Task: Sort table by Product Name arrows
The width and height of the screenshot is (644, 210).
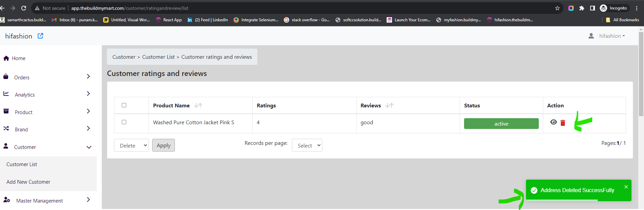Action: 198,105
